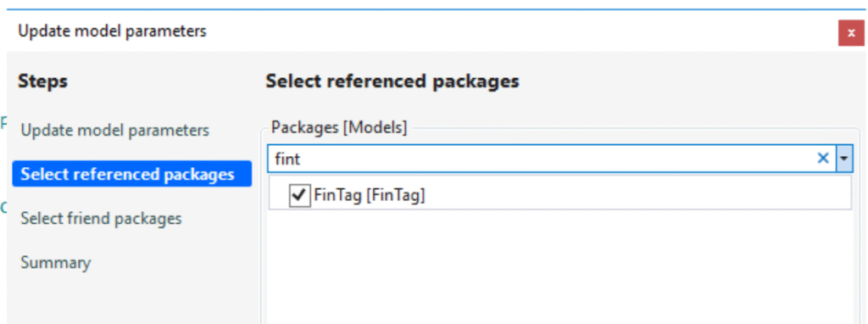The width and height of the screenshot is (868, 324).
Task: Click the Packages [Models] group label
Action: coord(339,128)
